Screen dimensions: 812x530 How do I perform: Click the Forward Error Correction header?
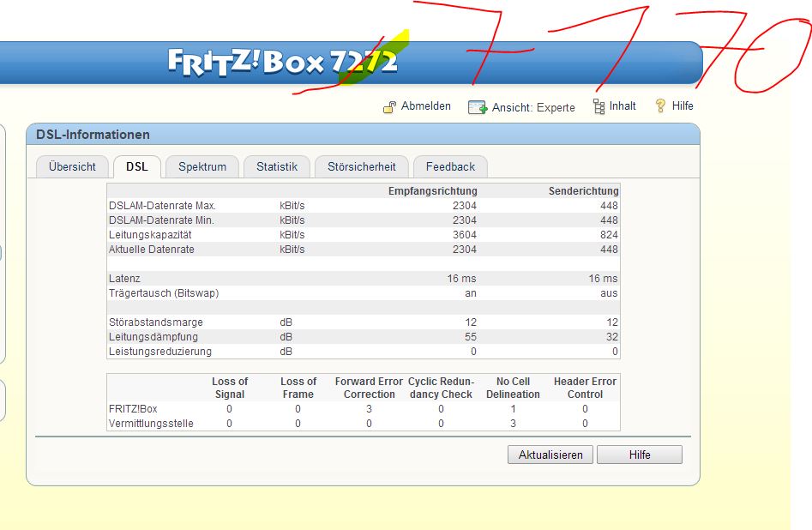pos(369,388)
